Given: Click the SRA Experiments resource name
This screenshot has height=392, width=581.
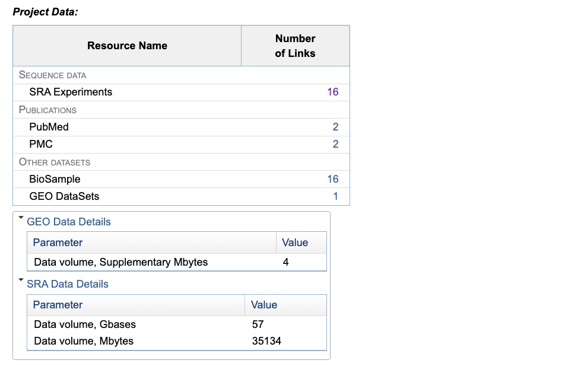Looking at the screenshot, I should coord(71,92).
